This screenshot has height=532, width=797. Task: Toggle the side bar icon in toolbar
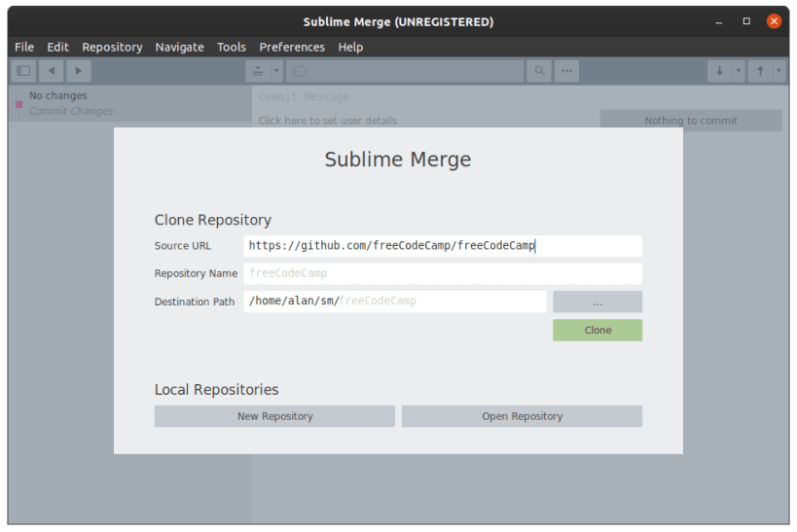(24, 71)
